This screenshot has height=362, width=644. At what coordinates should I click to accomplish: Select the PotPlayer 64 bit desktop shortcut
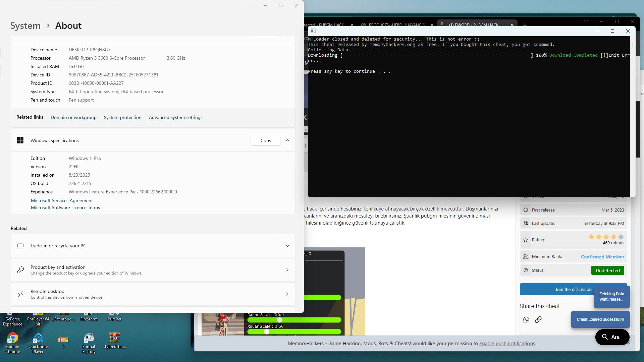point(38,320)
